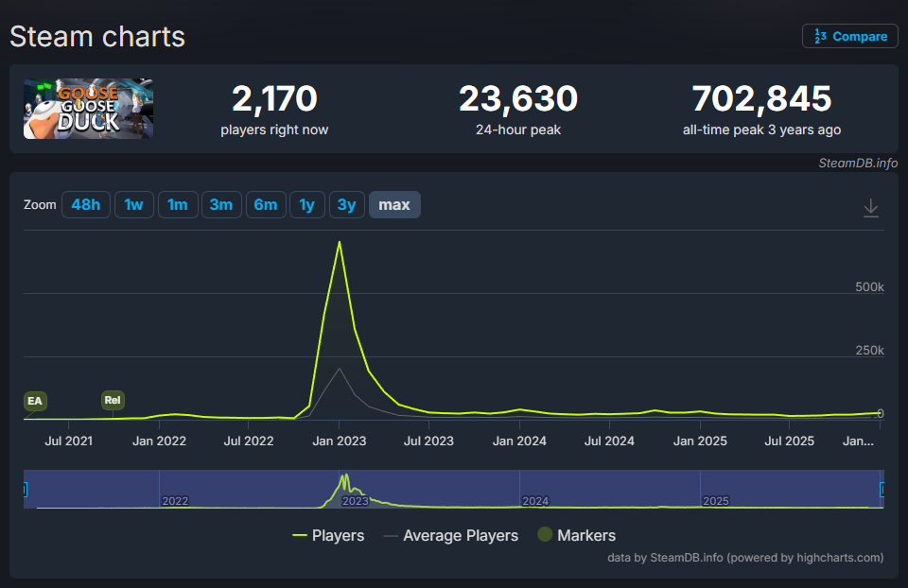Click the Compare button
908x588 pixels.
(x=850, y=36)
